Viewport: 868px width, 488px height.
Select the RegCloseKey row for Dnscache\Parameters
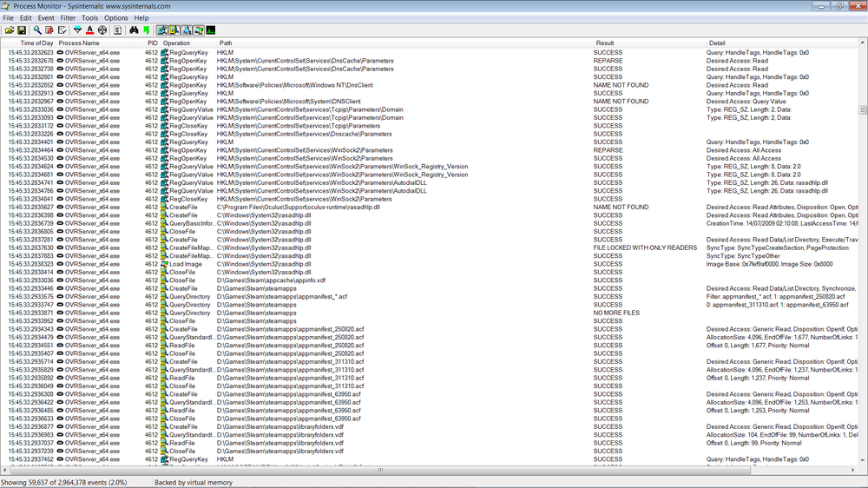point(430,134)
